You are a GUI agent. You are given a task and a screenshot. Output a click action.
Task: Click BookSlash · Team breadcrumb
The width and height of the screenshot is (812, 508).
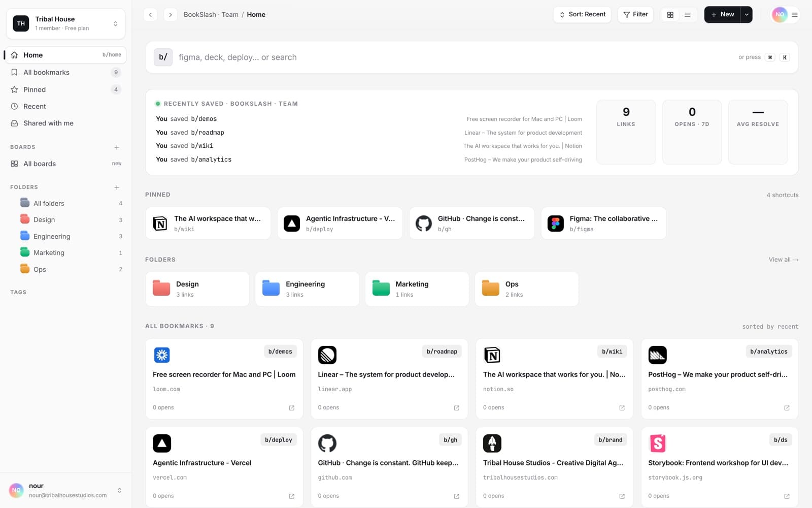(x=211, y=15)
